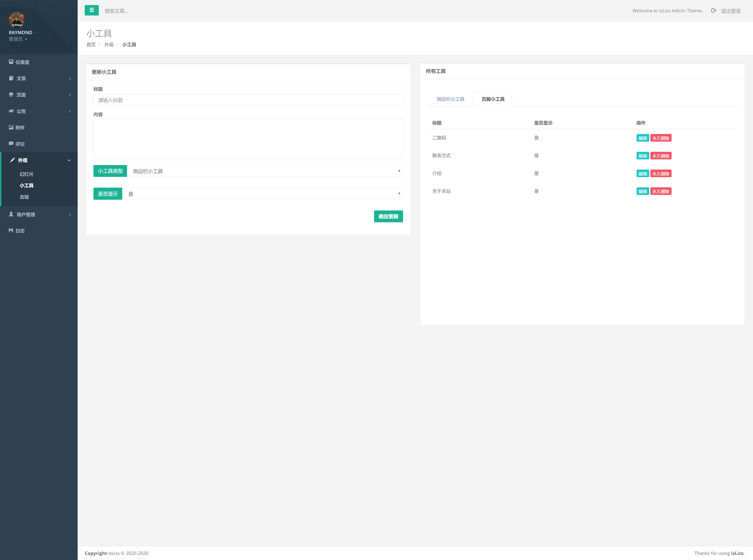Switch to the sidebar widgets tab
The height and width of the screenshot is (560, 753).
click(450, 99)
